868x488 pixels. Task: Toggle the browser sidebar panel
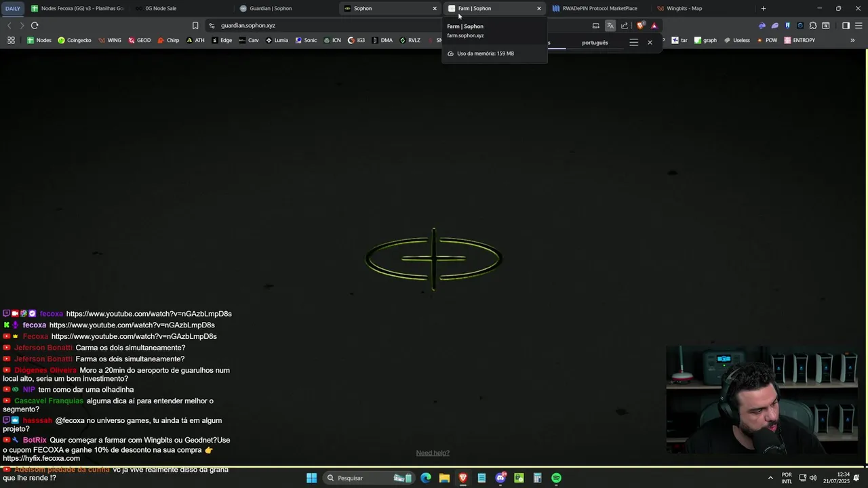coord(846,26)
